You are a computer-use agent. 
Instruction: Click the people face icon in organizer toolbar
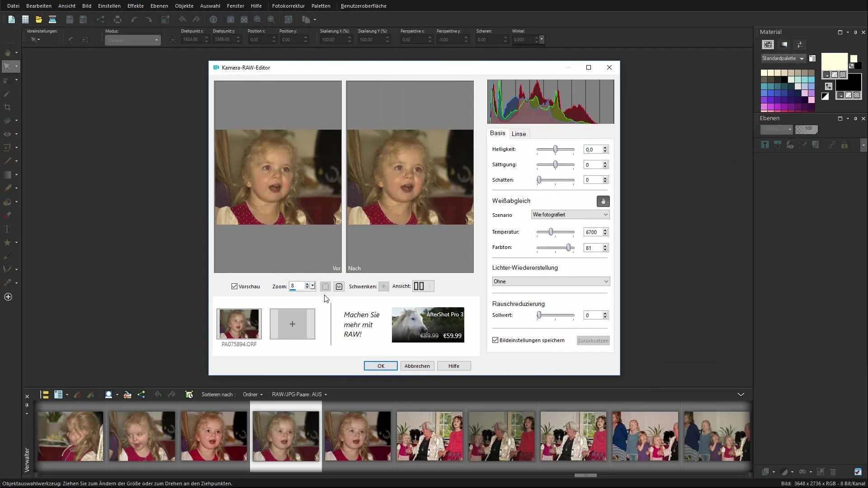pos(108,394)
